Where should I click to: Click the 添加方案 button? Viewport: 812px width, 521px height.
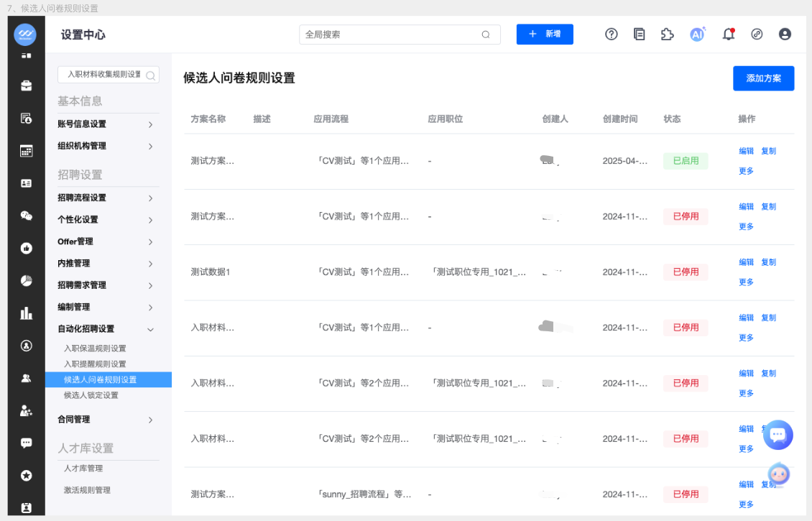tap(763, 78)
